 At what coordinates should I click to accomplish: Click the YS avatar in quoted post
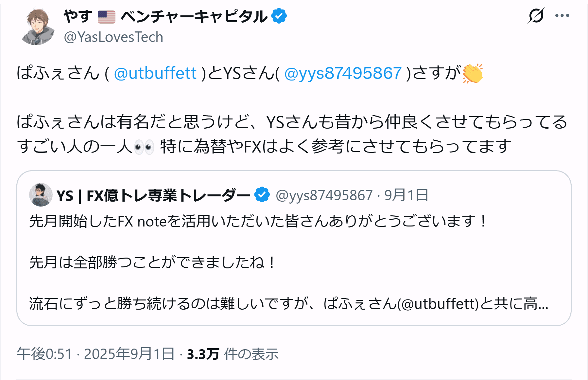point(41,195)
